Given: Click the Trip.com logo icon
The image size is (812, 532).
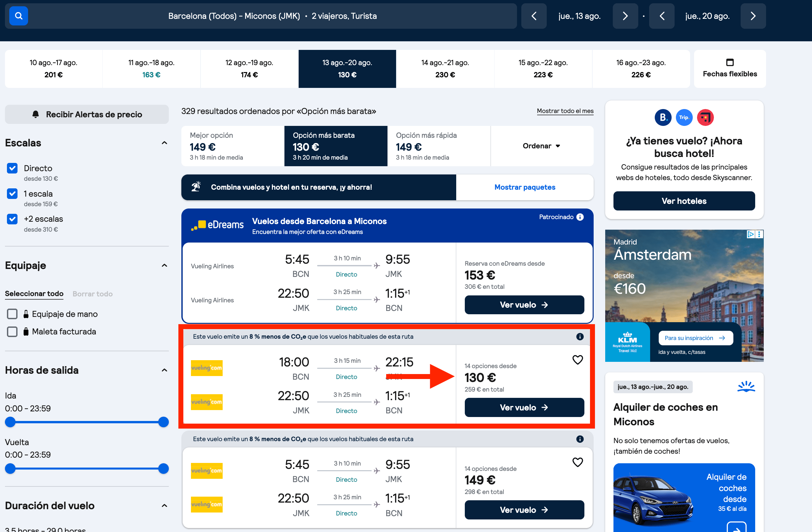Looking at the screenshot, I should 684,117.
